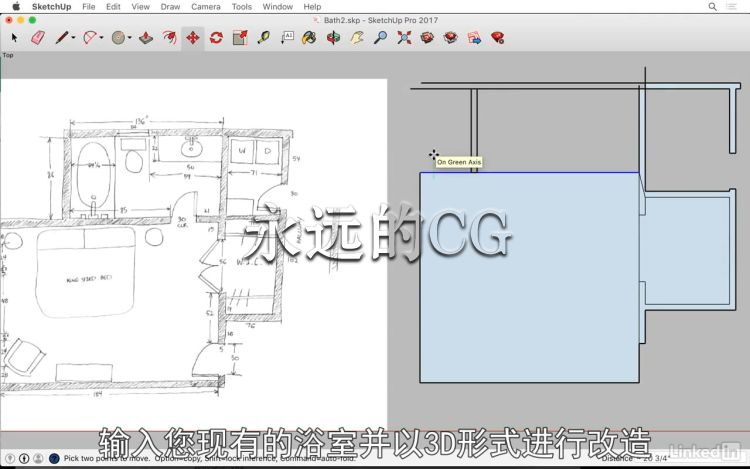Open the Extension Warehouse icon
Image resolution: width=750 pixels, height=469 pixels.
[451, 37]
